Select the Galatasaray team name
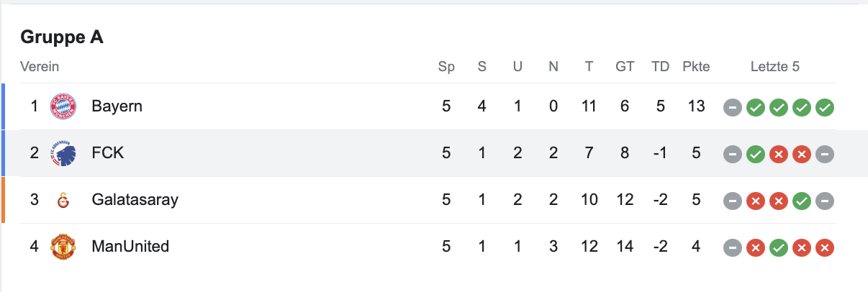The image size is (868, 292). 135,200
